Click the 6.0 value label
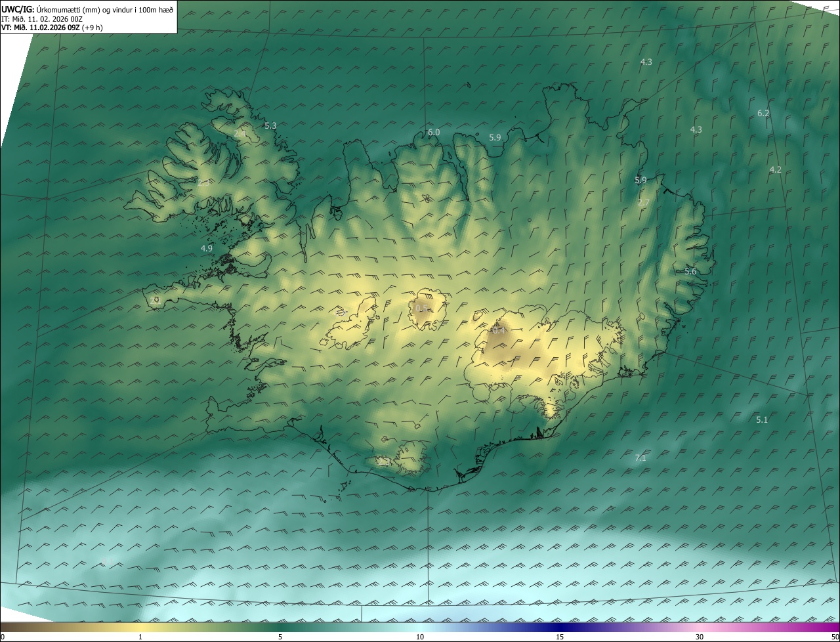 click(x=434, y=133)
